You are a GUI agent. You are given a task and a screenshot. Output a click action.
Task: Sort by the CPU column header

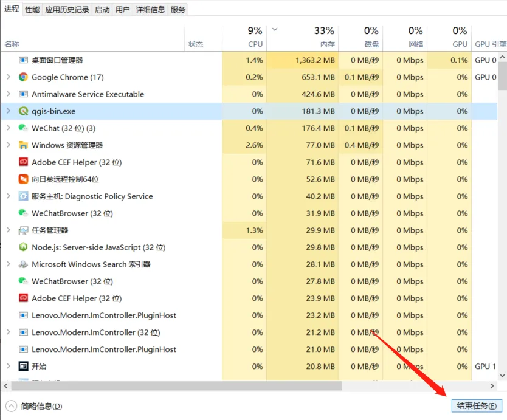[244, 38]
